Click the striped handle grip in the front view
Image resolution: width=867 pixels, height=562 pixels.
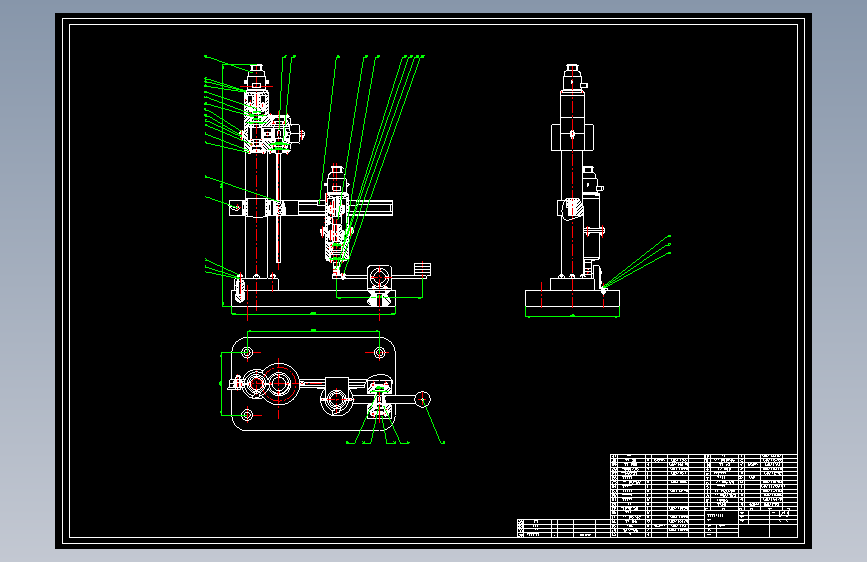[x=422, y=269]
